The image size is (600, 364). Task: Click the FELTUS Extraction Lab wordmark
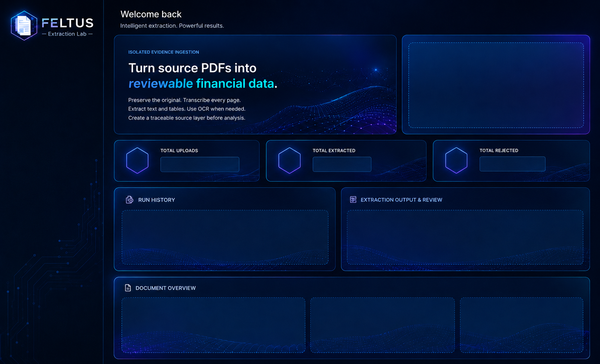(67, 27)
